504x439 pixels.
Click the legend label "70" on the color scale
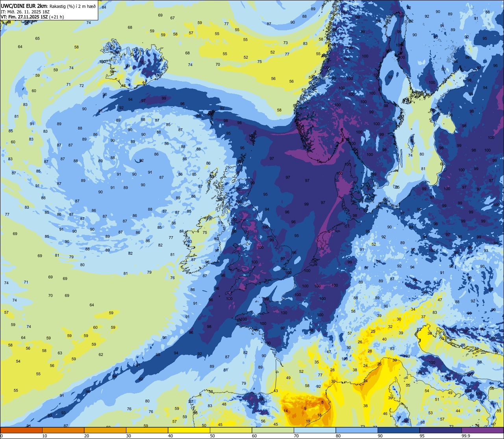tap(296, 436)
